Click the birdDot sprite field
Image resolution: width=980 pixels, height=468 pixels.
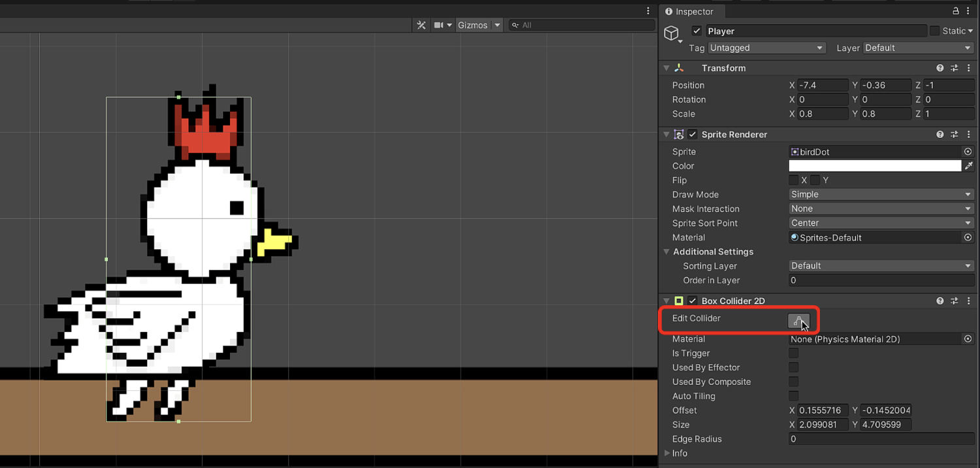pos(875,152)
